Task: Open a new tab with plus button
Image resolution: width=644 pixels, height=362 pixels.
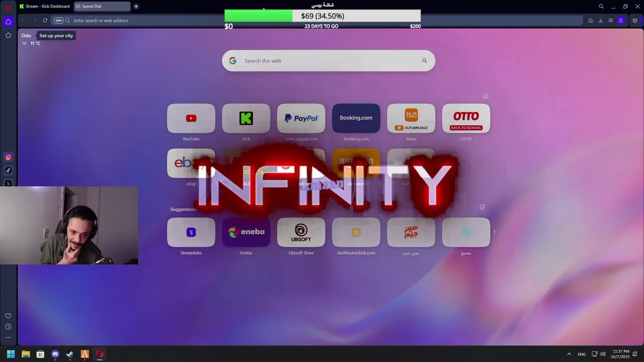Action: 136,7
